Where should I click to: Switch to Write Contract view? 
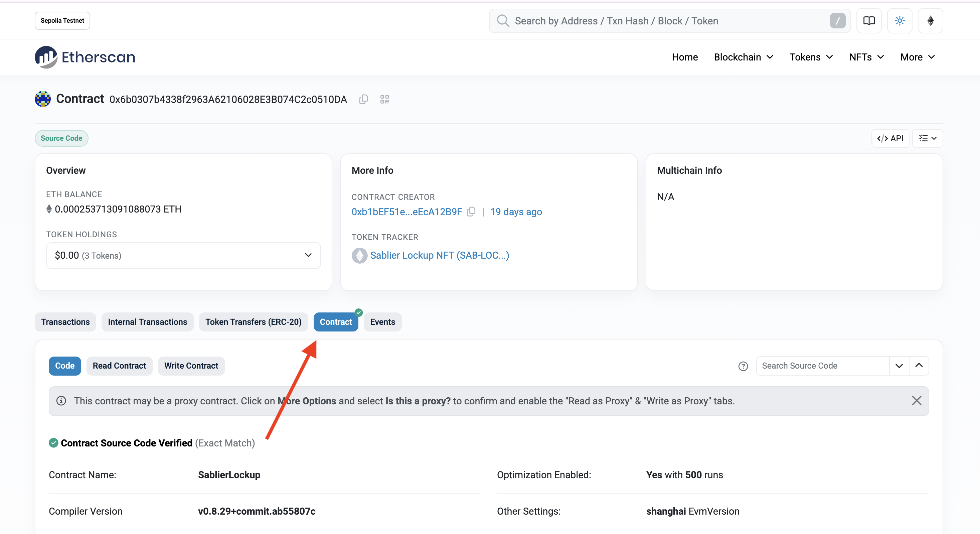191,366
